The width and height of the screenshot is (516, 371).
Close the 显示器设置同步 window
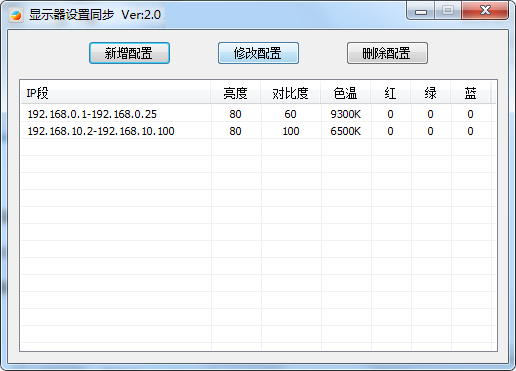[x=485, y=10]
